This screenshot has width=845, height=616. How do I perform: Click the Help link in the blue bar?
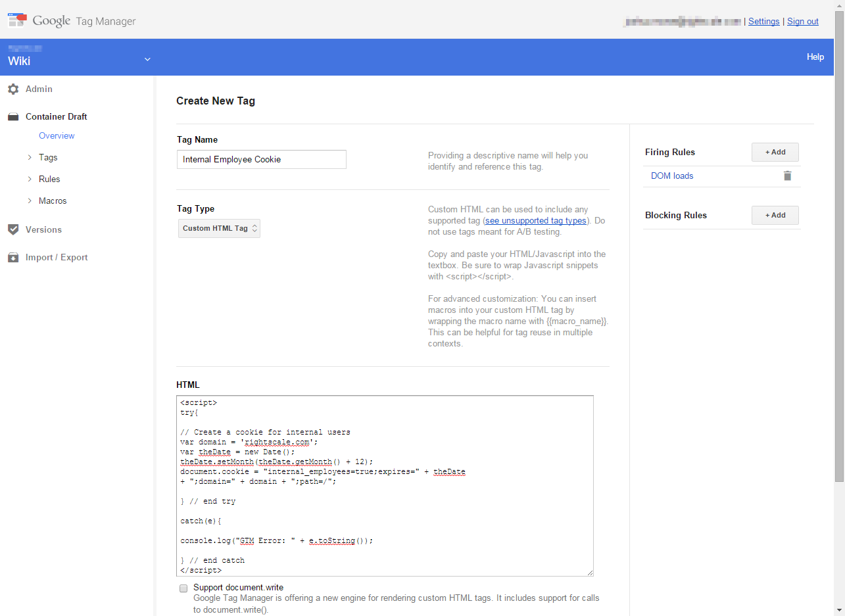tap(815, 57)
